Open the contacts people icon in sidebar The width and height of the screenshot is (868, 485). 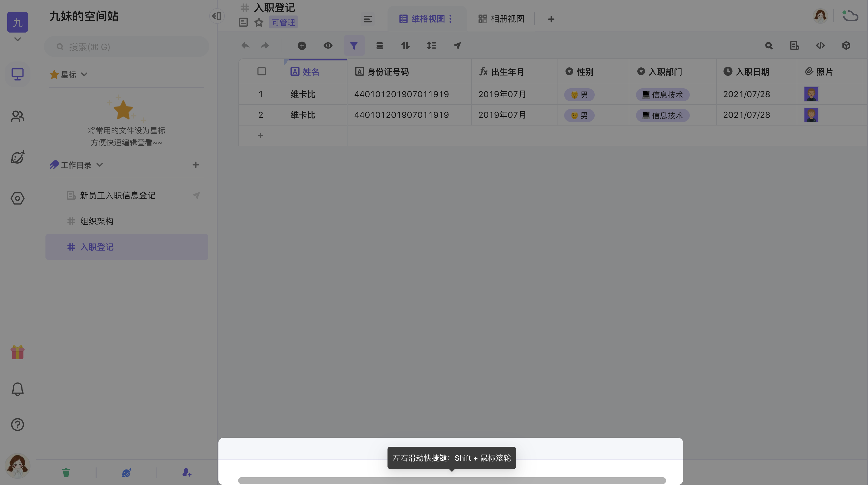[18, 116]
